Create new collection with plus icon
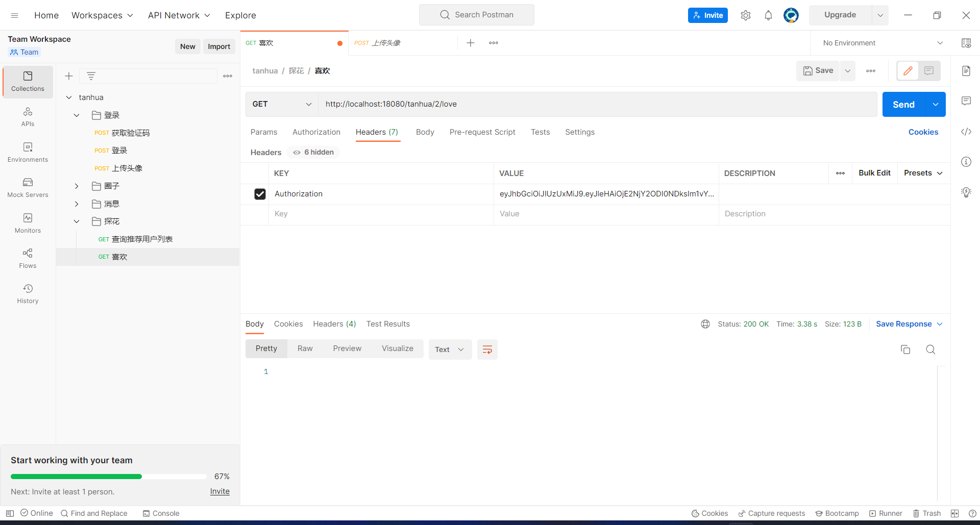Viewport: 980px width, 525px height. [69, 76]
